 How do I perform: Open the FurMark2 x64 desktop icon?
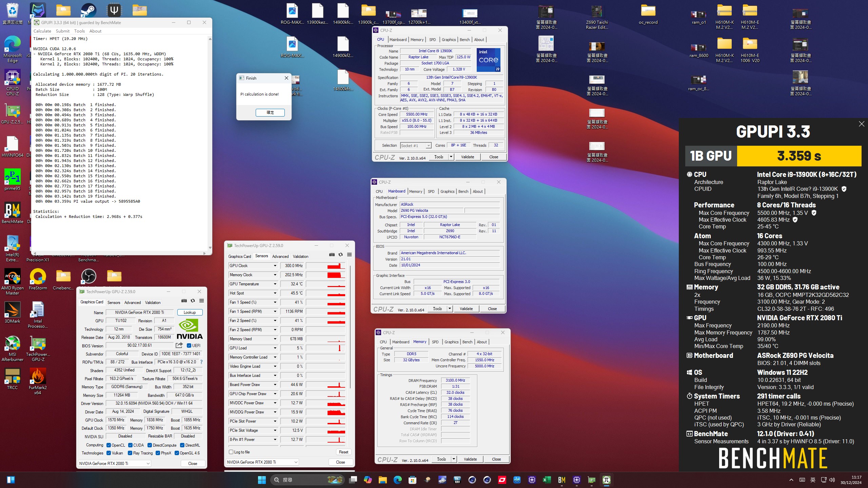(38, 382)
